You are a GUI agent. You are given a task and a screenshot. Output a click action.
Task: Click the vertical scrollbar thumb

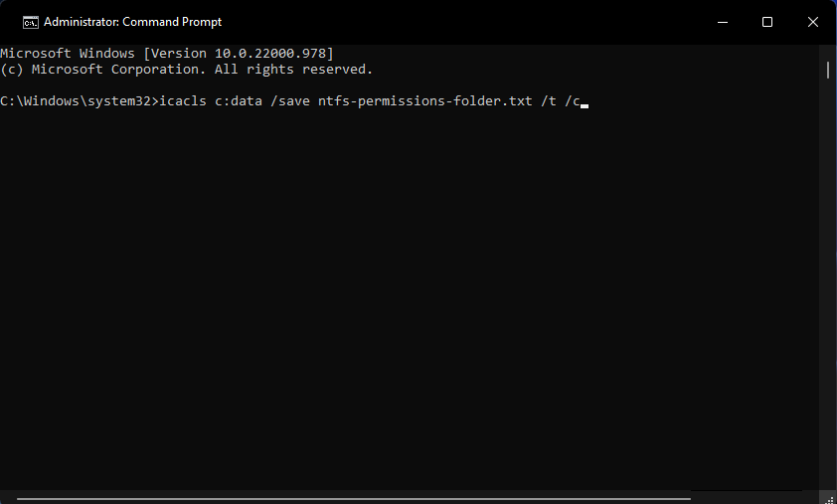click(x=827, y=69)
